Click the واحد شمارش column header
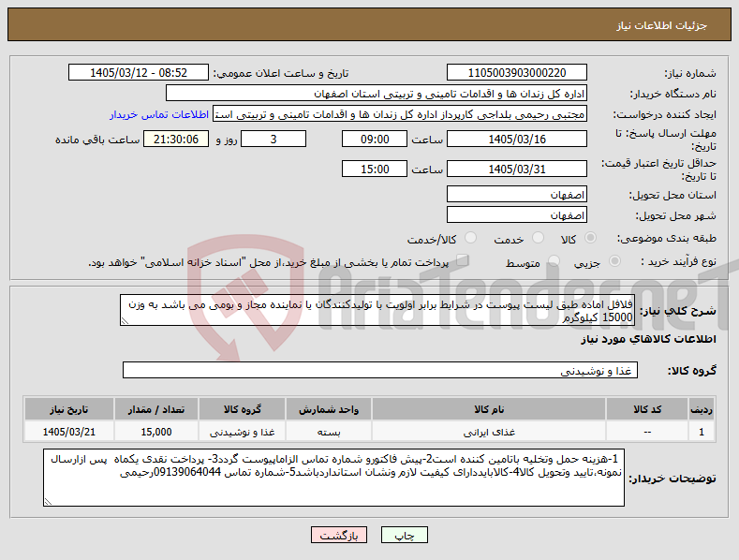739x560 pixels. click(329, 409)
